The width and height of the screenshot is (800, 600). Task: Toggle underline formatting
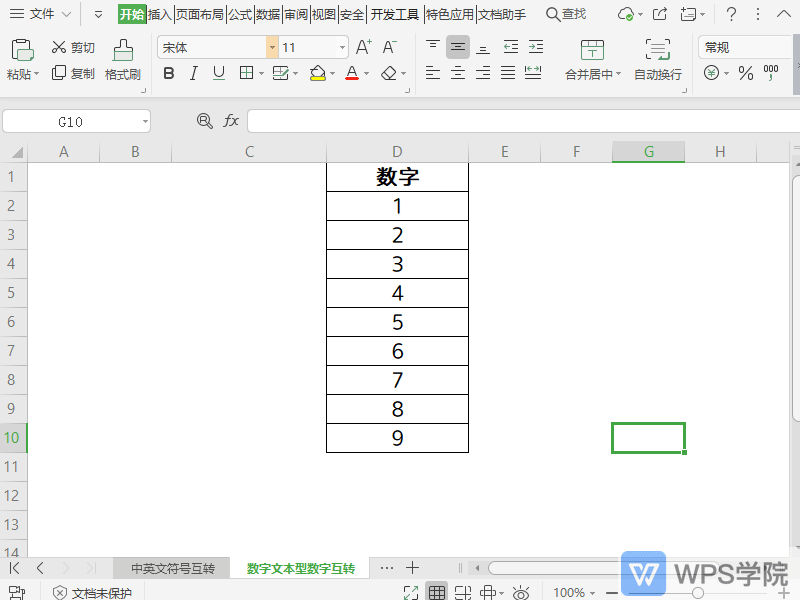(x=219, y=73)
